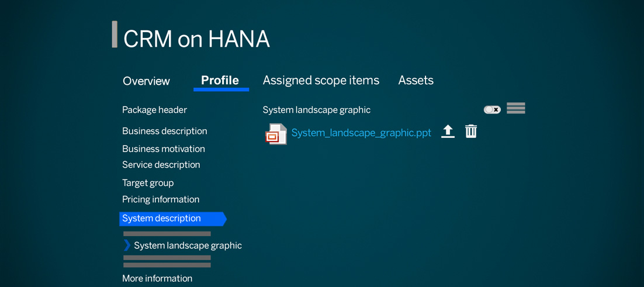Open Pricing information section
Image resolution: width=644 pixels, height=287 pixels.
click(161, 199)
